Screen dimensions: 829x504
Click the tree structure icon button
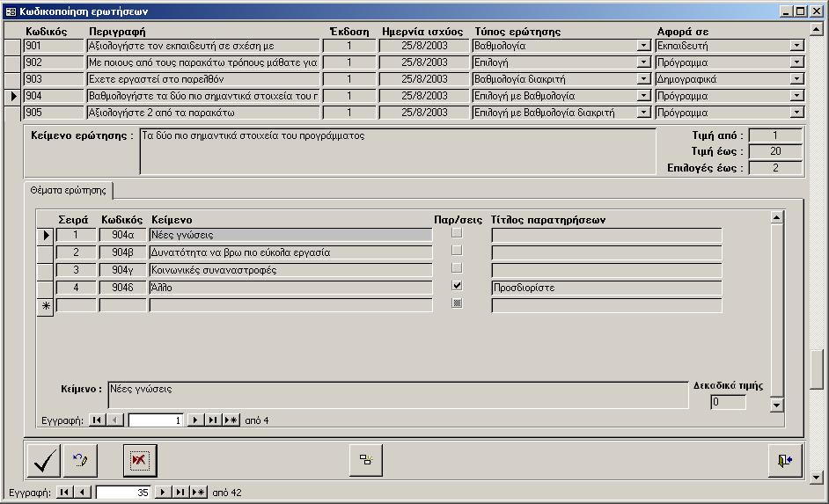click(x=366, y=460)
